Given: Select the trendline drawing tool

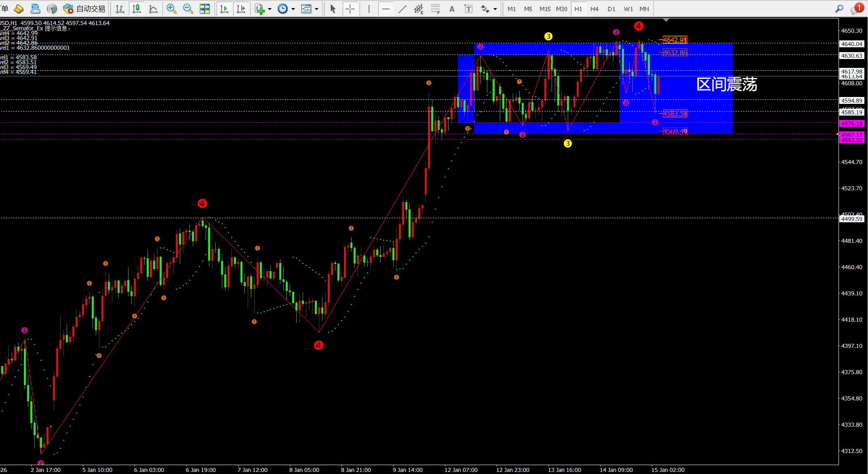Looking at the screenshot, I should point(402,8).
